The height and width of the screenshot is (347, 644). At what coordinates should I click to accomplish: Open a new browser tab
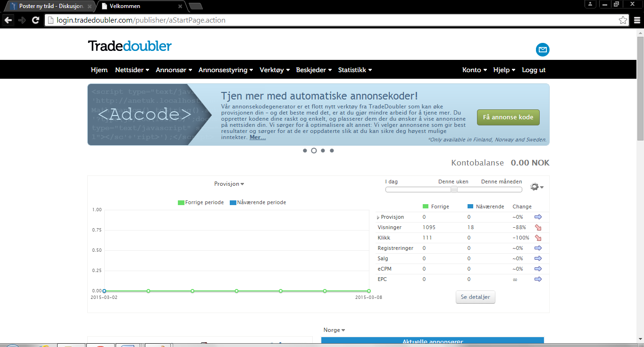[195, 7]
